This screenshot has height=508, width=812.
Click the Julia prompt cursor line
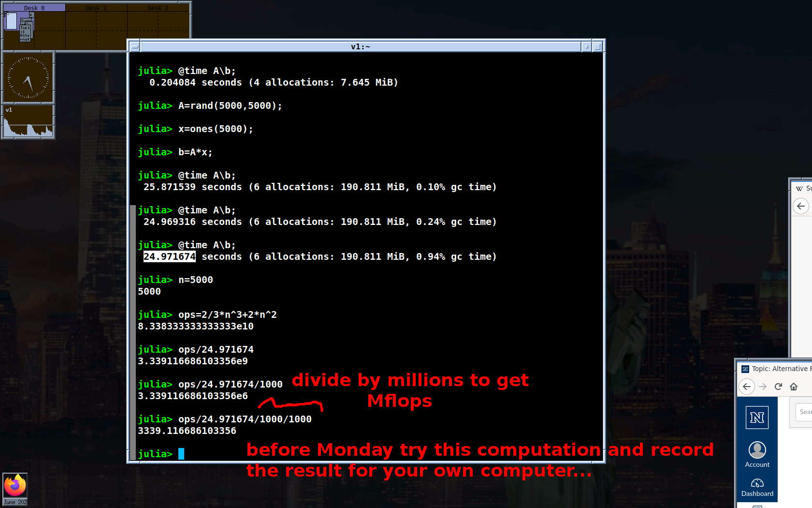coord(181,454)
